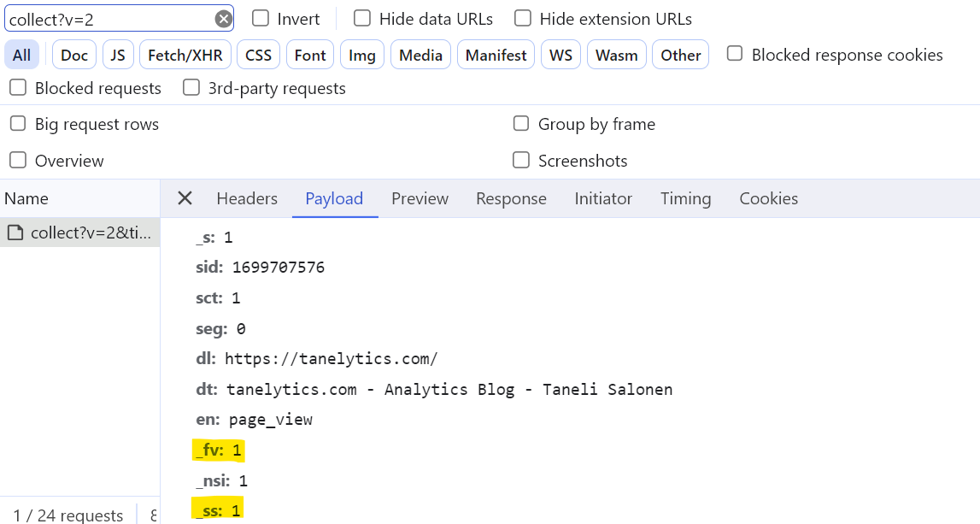Click the _ss parameter row
Screen dimensions: 980x524
[x=218, y=511]
